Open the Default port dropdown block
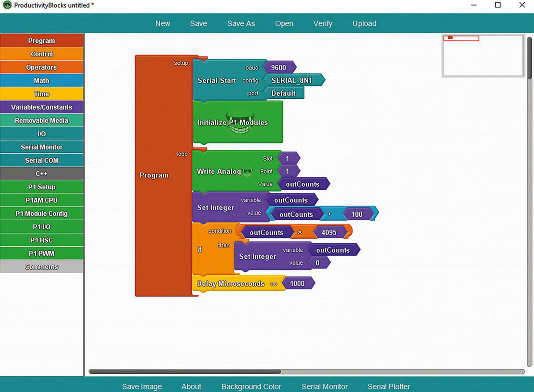The width and height of the screenshot is (534, 392). [284, 93]
